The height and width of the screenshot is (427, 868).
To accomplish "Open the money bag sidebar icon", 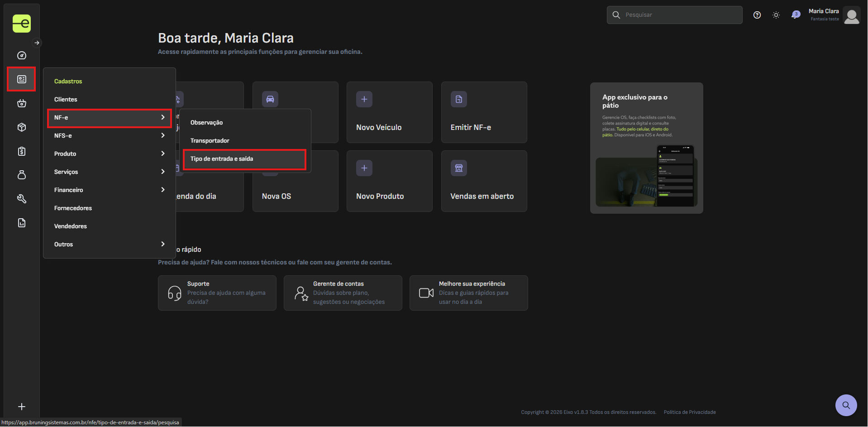I will point(22,175).
